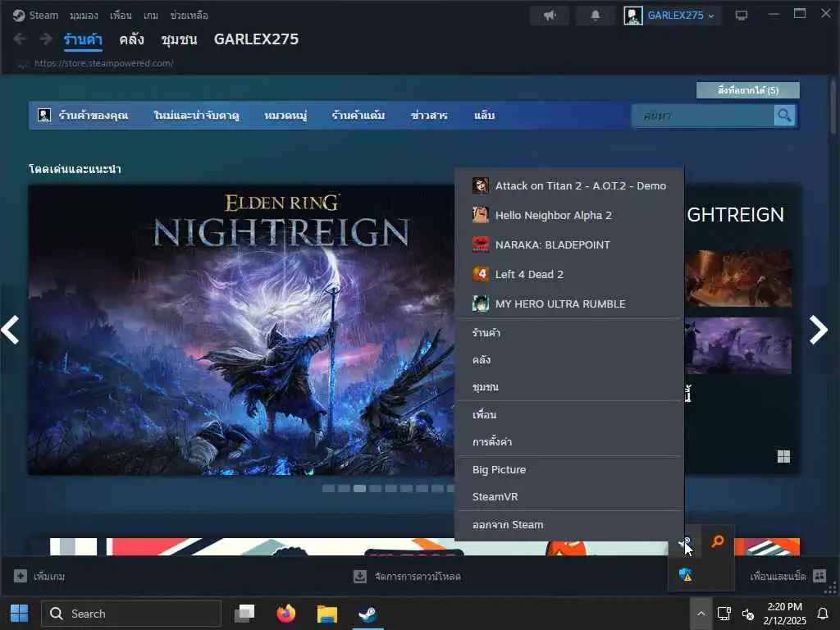Open the GARLEX275 profile tab
Viewport: 840px width, 630px height.
pyautogui.click(x=256, y=39)
